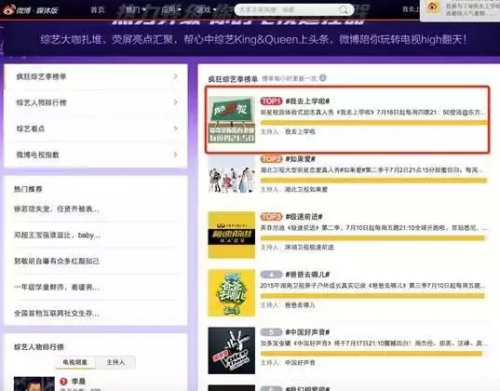Open the 热门 dropdown in the top bar

[x=136, y=10]
